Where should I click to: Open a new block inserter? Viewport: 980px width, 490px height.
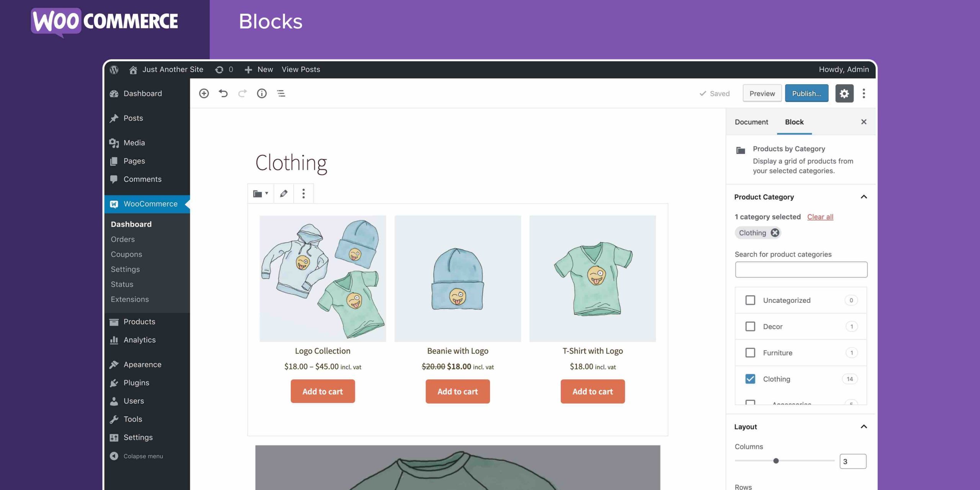(x=204, y=93)
